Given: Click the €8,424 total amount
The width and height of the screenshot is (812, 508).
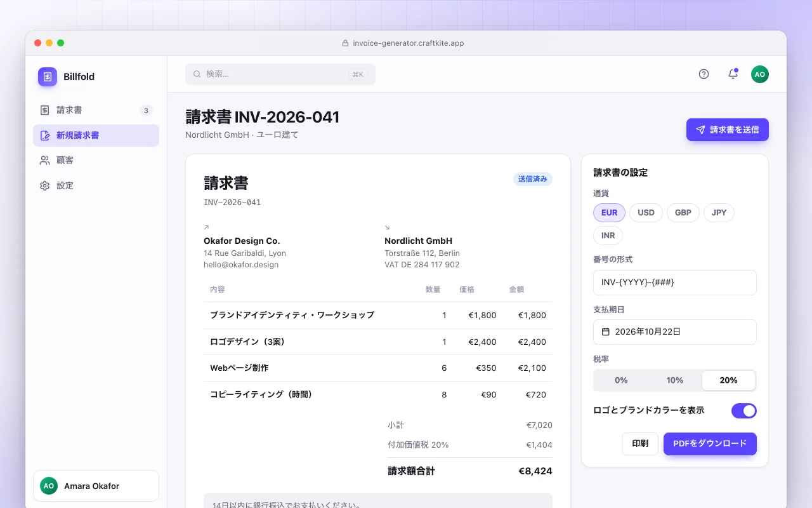Looking at the screenshot, I should click(x=535, y=471).
